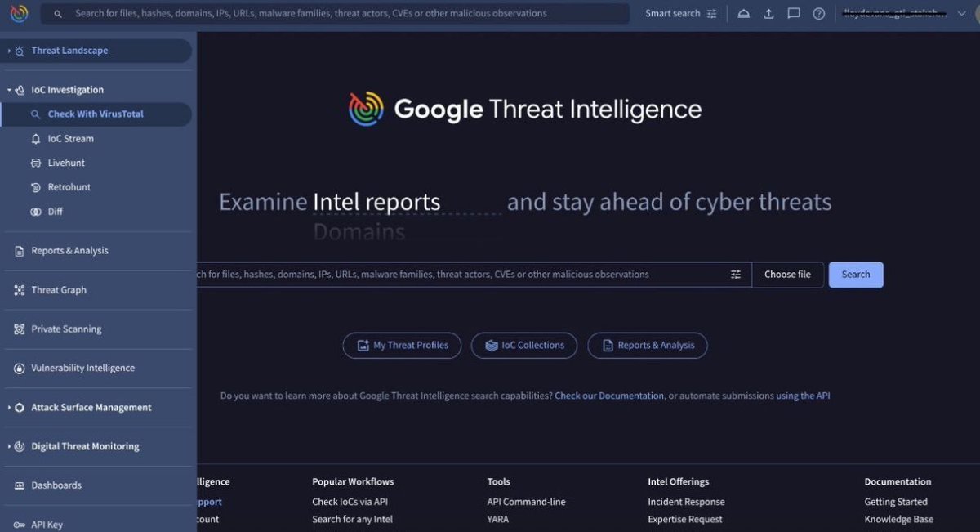Click the feedback speech-bubble icon
Screen dimensions: 980x532
(x=793, y=13)
